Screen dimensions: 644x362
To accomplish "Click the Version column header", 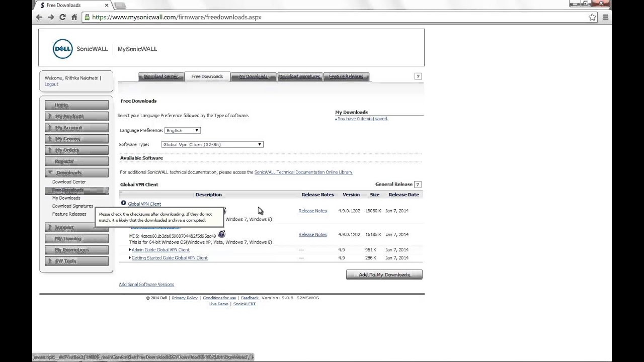I will tap(351, 195).
